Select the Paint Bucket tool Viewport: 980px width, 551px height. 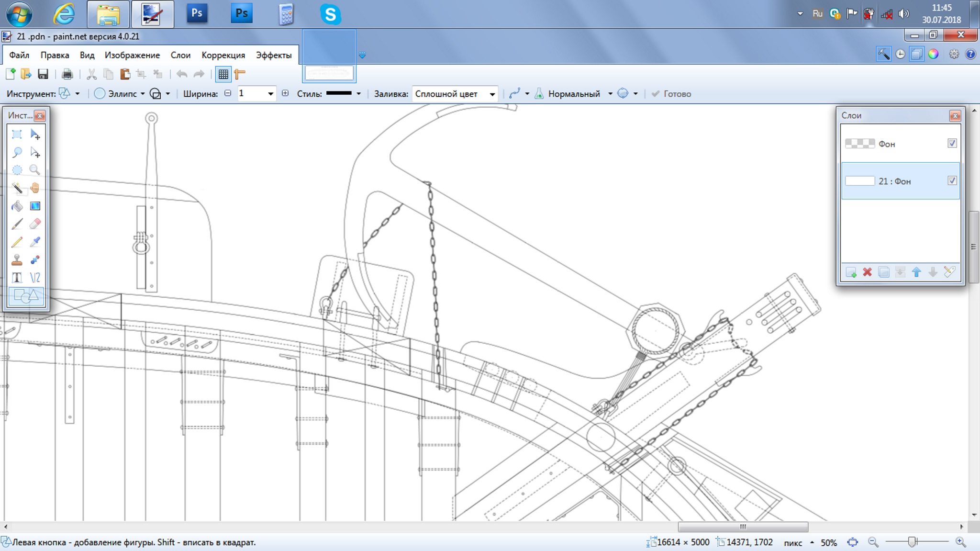(x=17, y=206)
